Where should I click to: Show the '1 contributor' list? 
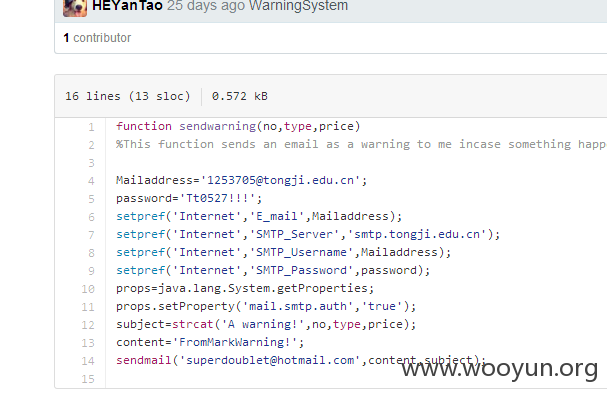[x=97, y=38]
